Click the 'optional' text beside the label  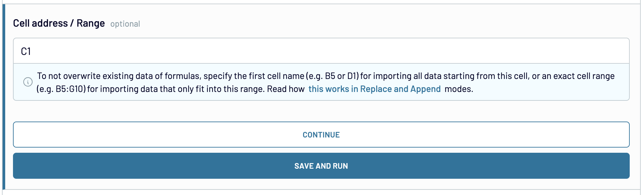click(x=125, y=24)
